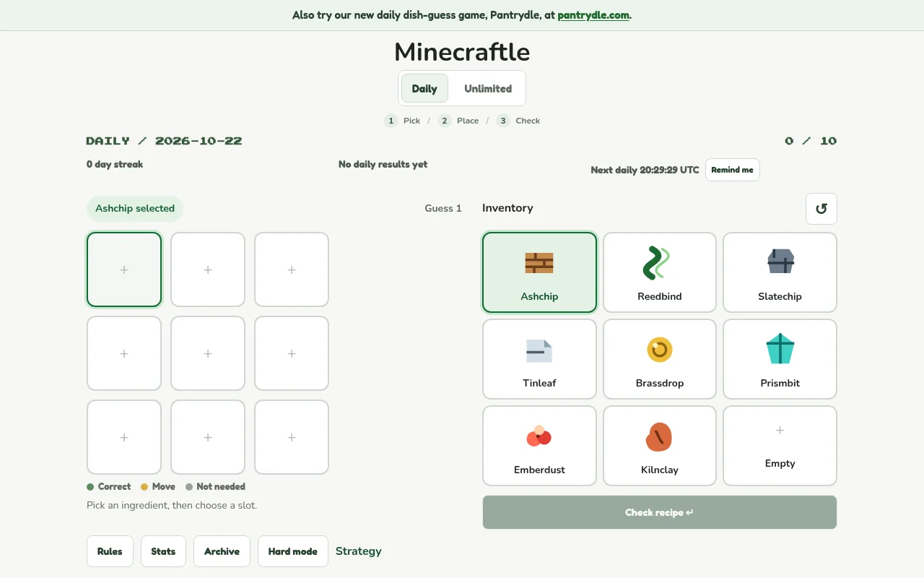Screen dimensions: 924x578
Task: Choose the Slatechip ingredient
Action: [780, 272]
